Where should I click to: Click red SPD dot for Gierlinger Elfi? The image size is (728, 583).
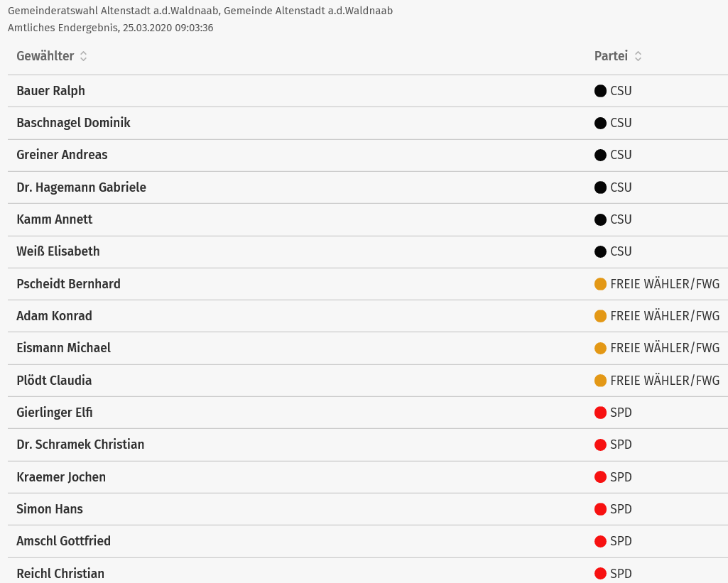pos(600,413)
